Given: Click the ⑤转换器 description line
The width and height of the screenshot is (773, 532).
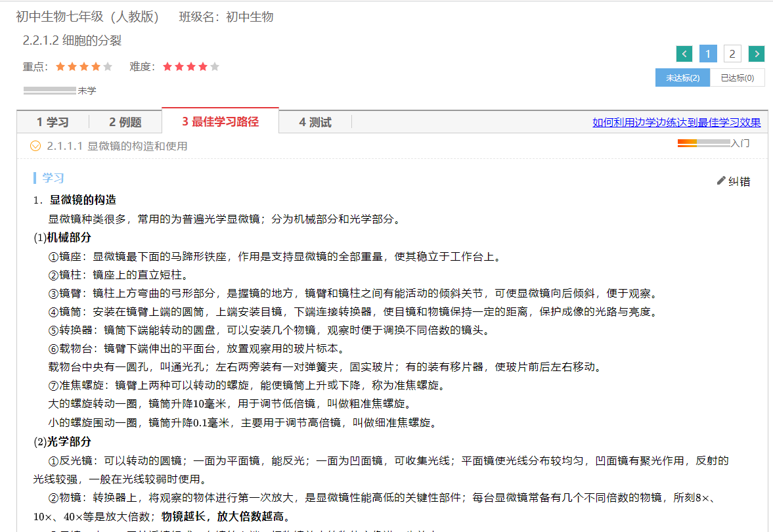Looking at the screenshot, I should pos(270,330).
